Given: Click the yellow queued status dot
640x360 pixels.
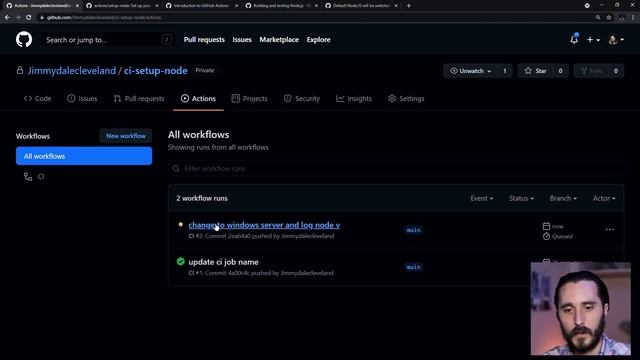Looking at the screenshot, I should point(180,224).
